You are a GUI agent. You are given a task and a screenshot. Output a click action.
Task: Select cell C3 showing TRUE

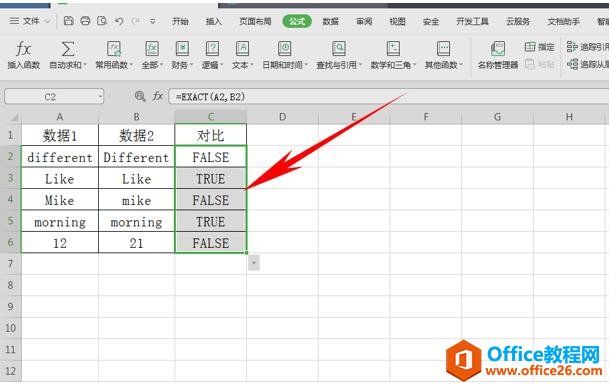point(211,179)
